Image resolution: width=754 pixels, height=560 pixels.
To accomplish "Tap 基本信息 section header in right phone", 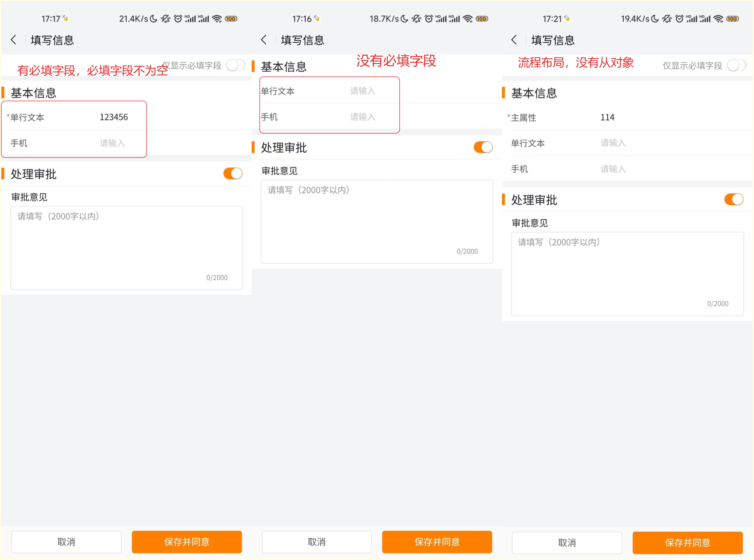I will coord(534,93).
